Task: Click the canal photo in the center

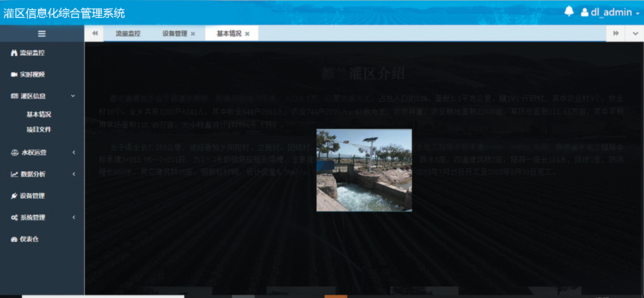Action: tap(364, 170)
